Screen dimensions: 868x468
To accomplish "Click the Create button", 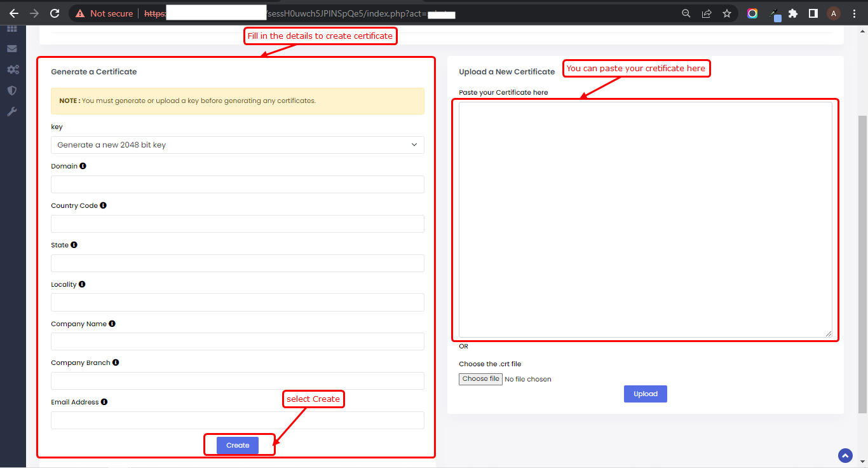I will click(238, 445).
